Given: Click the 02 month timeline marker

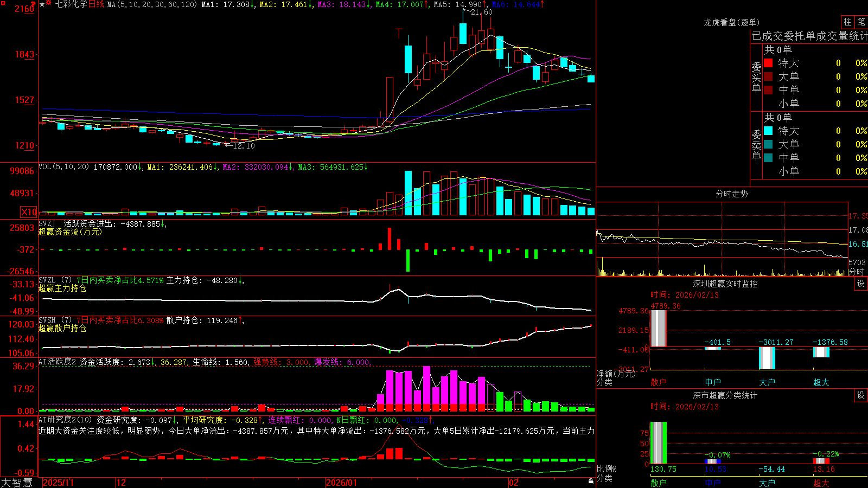Looking at the screenshot, I should coord(513,483).
